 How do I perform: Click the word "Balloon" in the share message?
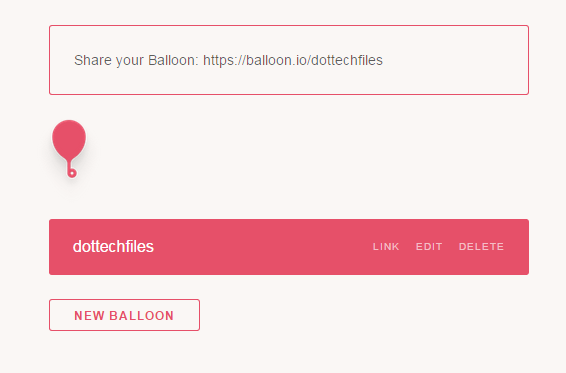(173, 60)
